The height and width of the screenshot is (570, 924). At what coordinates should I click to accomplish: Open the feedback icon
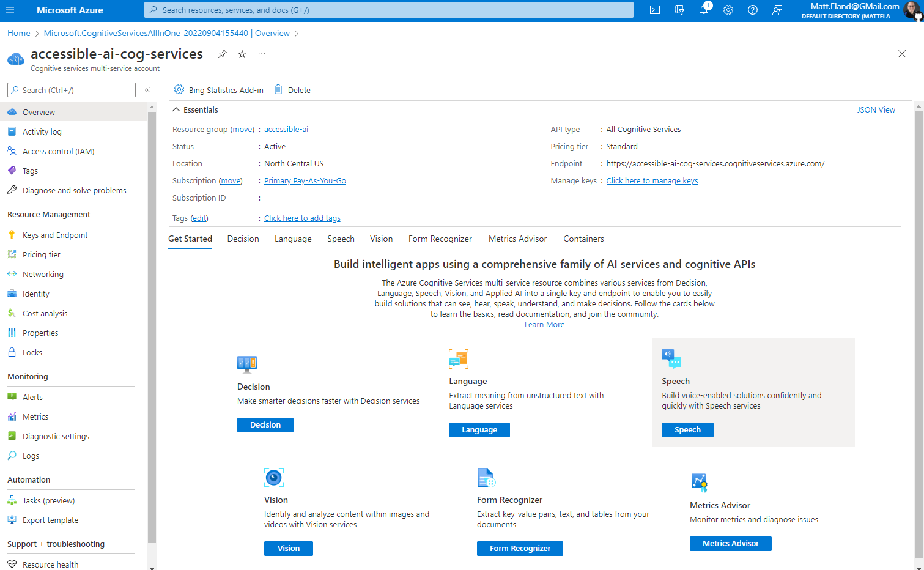point(777,10)
